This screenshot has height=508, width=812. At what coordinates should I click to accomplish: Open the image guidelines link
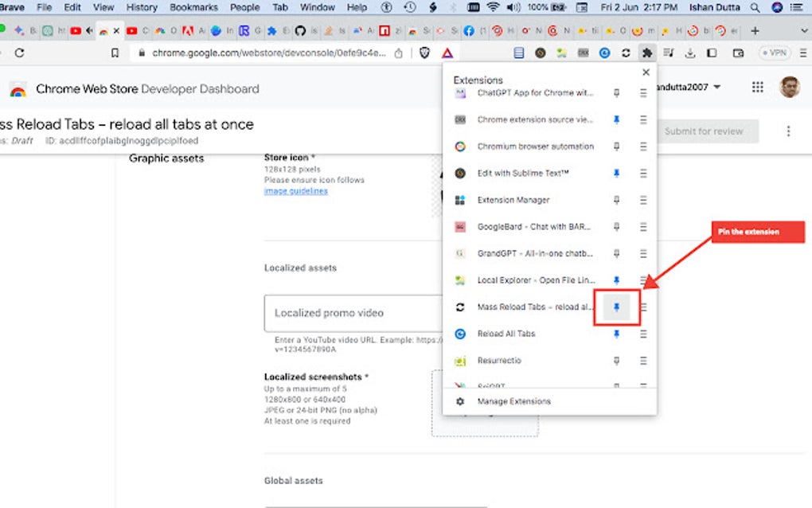coord(295,191)
